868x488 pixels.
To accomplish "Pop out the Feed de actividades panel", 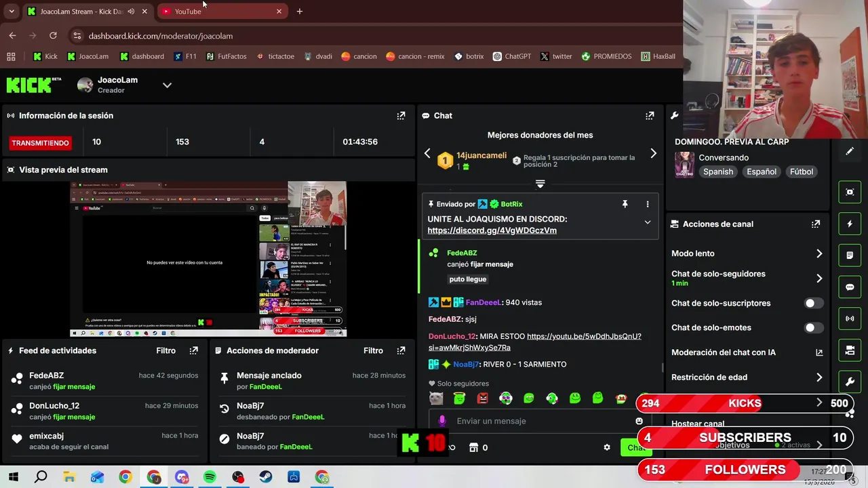I will 194,350.
